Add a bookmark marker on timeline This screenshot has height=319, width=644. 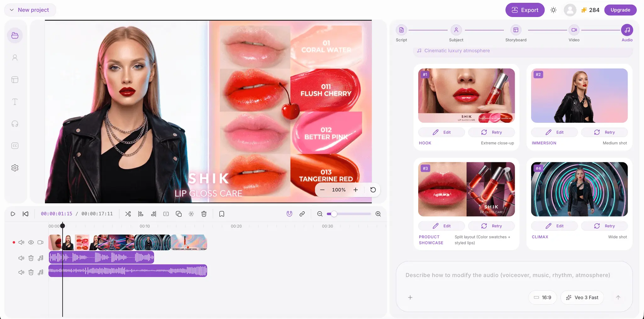(222, 214)
